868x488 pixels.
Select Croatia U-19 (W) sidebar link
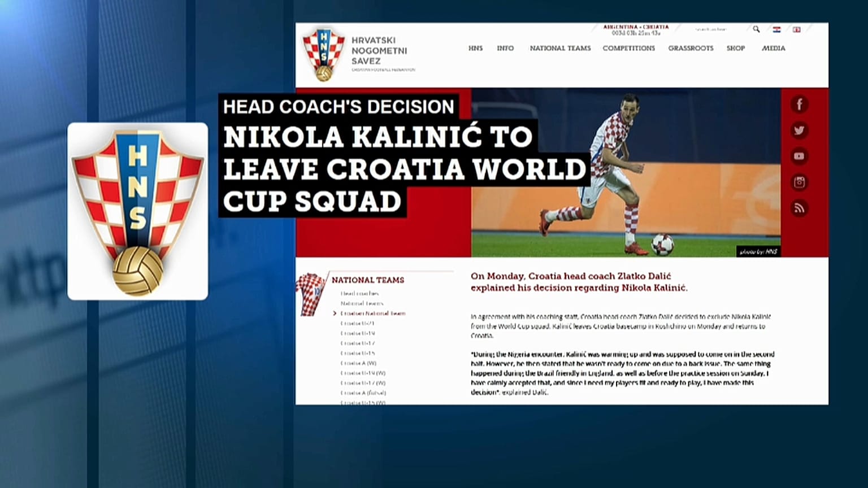click(363, 373)
